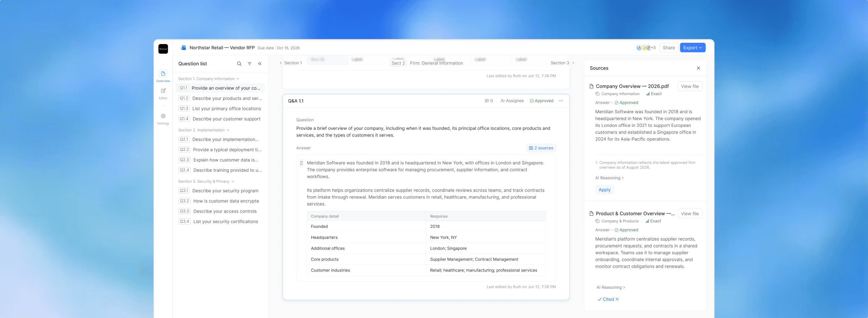
Task: Select question Q1.1 Provide an overview
Action: (x=220, y=88)
